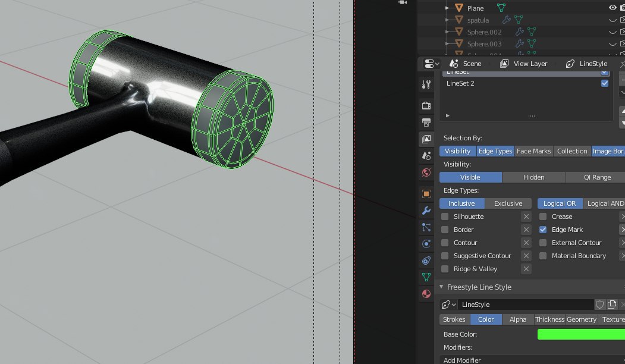Screen dimensions: 625x364
Task: Click the View Layer breadcrumb icon
Action: coord(504,64)
